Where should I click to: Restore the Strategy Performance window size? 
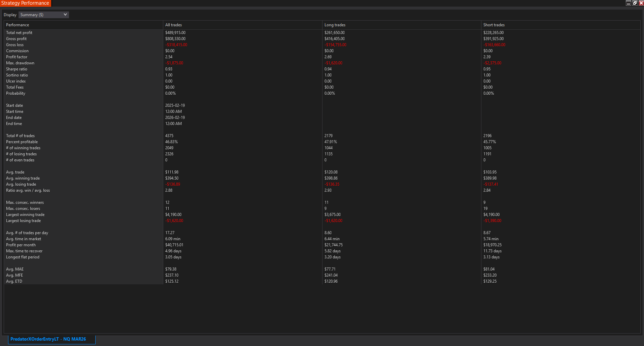pyautogui.click(x=635, y=3)
